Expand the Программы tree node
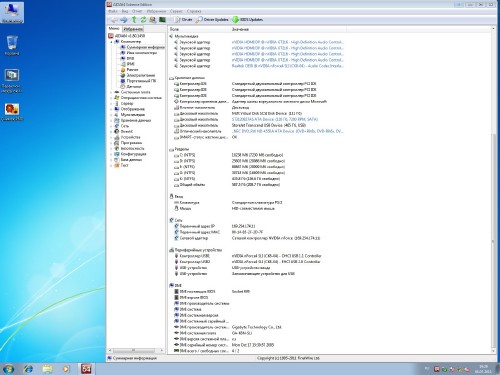Screen dimensions: 500x375 click(111, 143)
